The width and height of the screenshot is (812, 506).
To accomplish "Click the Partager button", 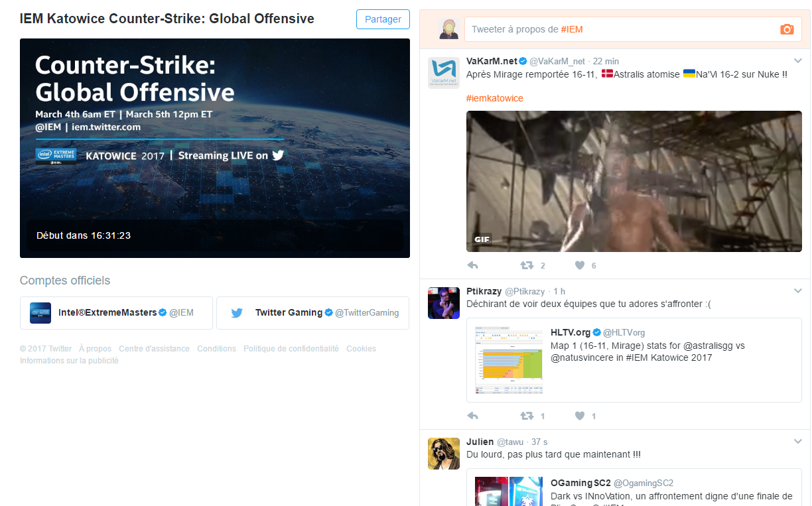I will click(x=383, y=19).
